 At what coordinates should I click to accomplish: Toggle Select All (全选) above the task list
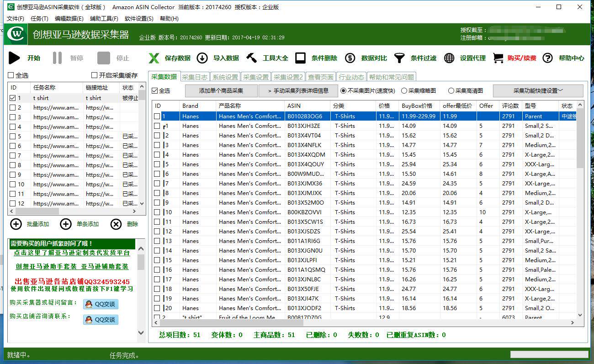coord(11,75)
